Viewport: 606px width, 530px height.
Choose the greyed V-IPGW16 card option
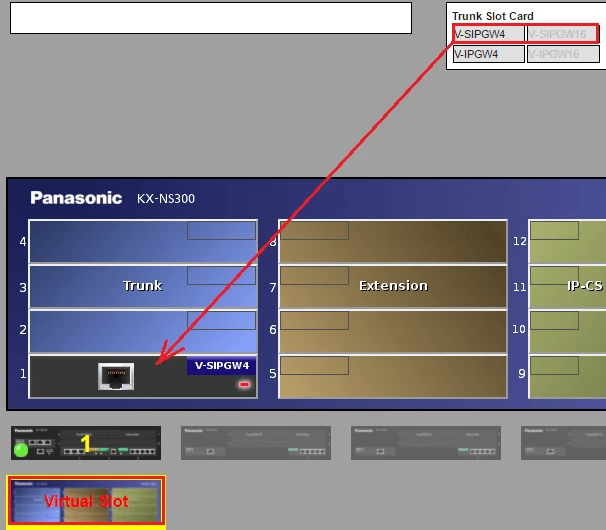pyautogui.click(x=562, y=54)
